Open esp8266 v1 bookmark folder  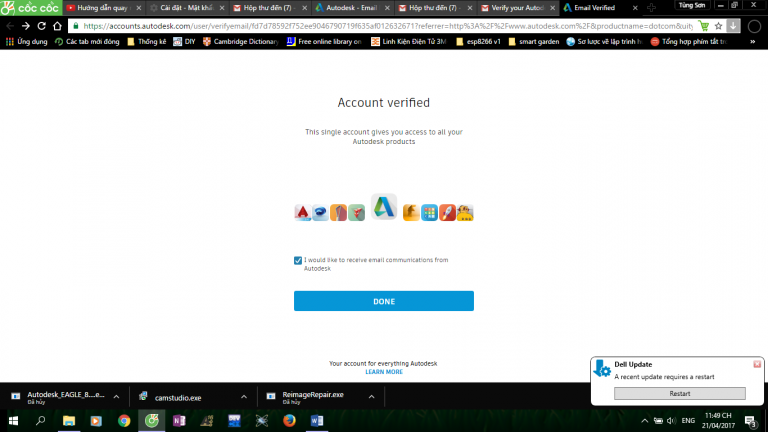[x=478, y=42]
